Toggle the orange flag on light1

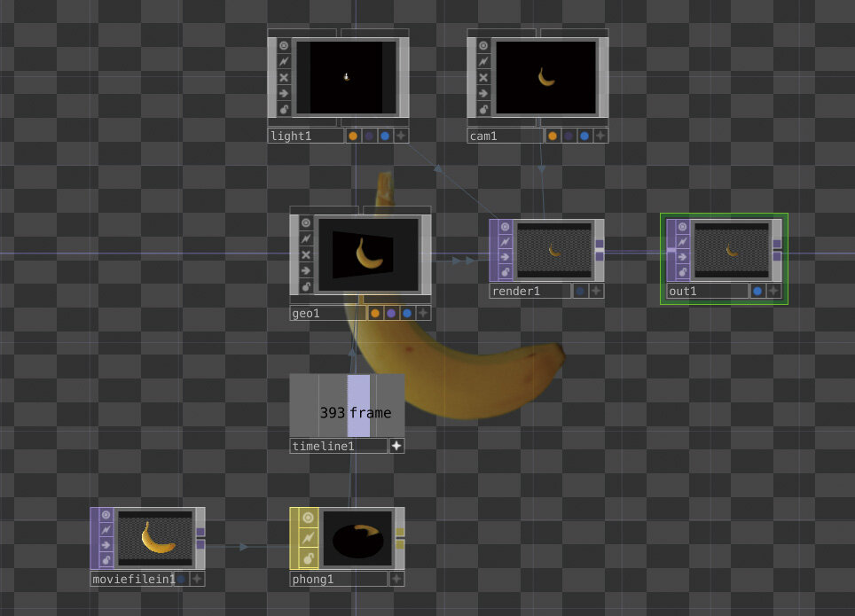353,135
